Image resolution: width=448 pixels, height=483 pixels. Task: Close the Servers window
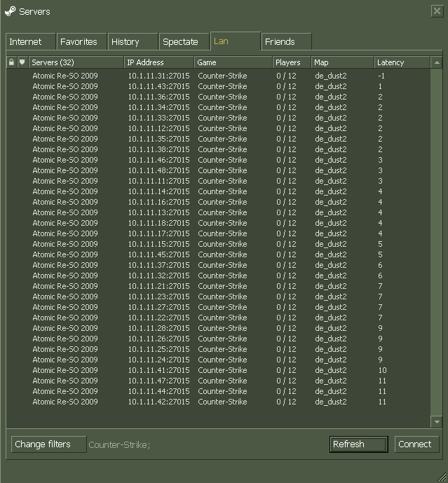[437, 11]
